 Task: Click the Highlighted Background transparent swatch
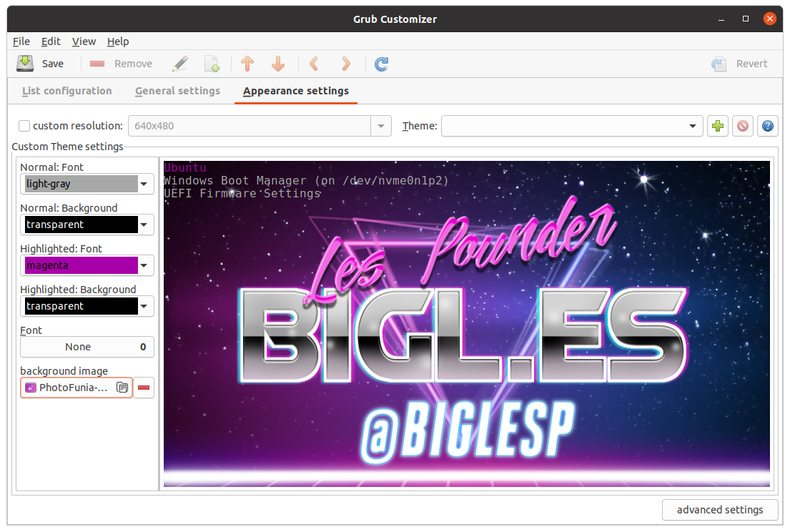81,306
